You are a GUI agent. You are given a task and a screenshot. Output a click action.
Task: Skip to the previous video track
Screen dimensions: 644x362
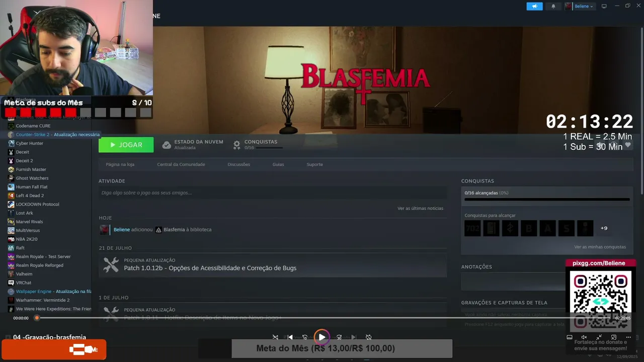290,337
